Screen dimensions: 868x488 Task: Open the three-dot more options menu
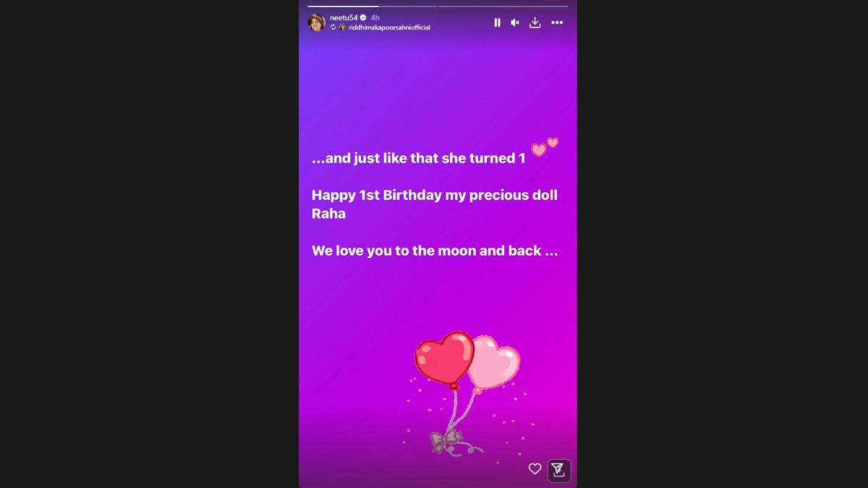(557, 22)
